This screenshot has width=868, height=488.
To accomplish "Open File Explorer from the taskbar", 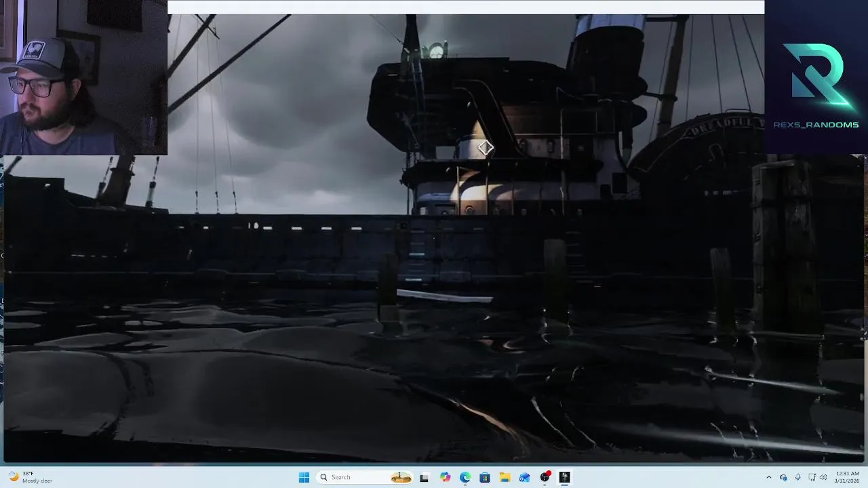I will pyautogui.click(x=505, y=477).
